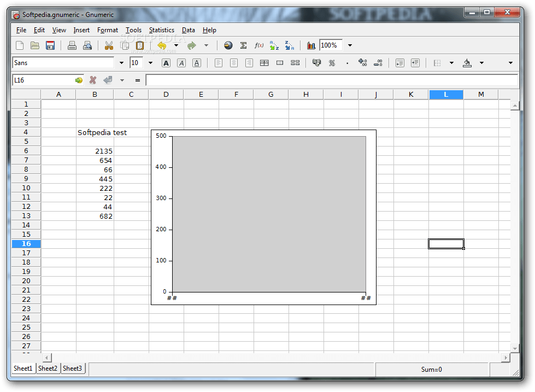The height and width of the screenshot is (392, 535).
Task: Insert a hyperlink with the globe icon
Action: tap(228, 45)
